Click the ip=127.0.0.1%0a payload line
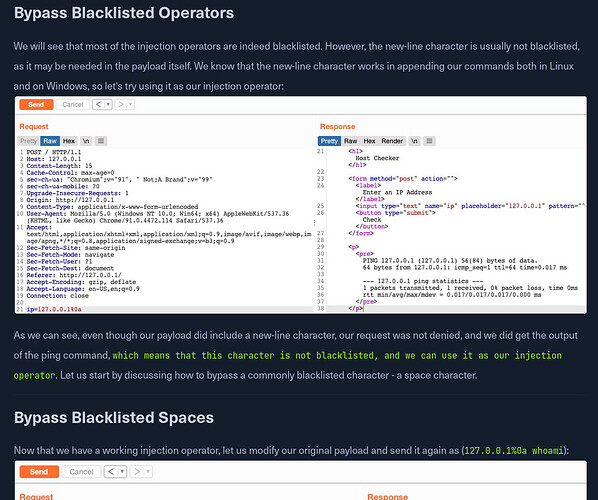 point(54,309)
